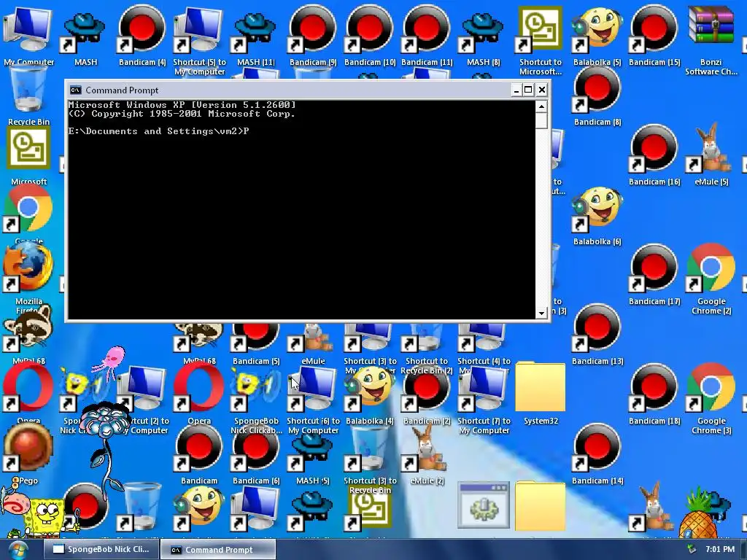Click the Command Prompt scrollbar up arrow
Image resolution: width=747 pixels, height=560 pixels.
[x=541, y=106]
